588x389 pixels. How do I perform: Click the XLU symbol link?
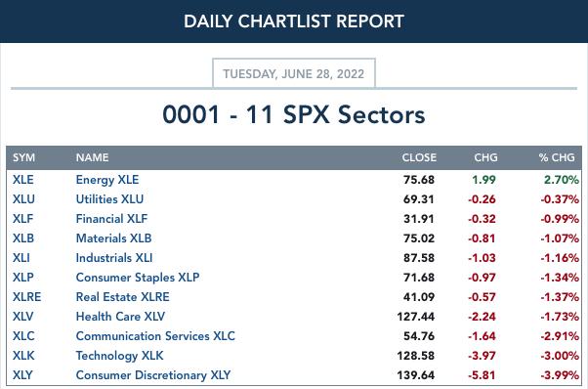23,199
